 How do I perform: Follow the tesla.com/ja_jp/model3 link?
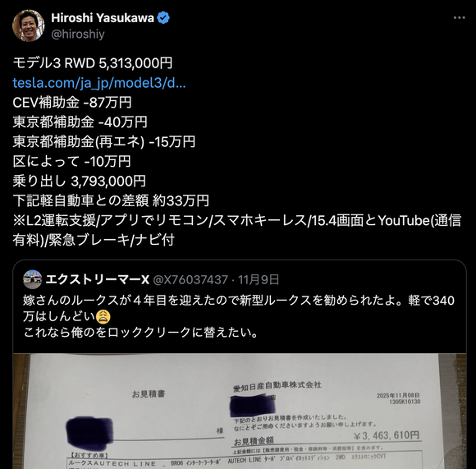[99, 83]
